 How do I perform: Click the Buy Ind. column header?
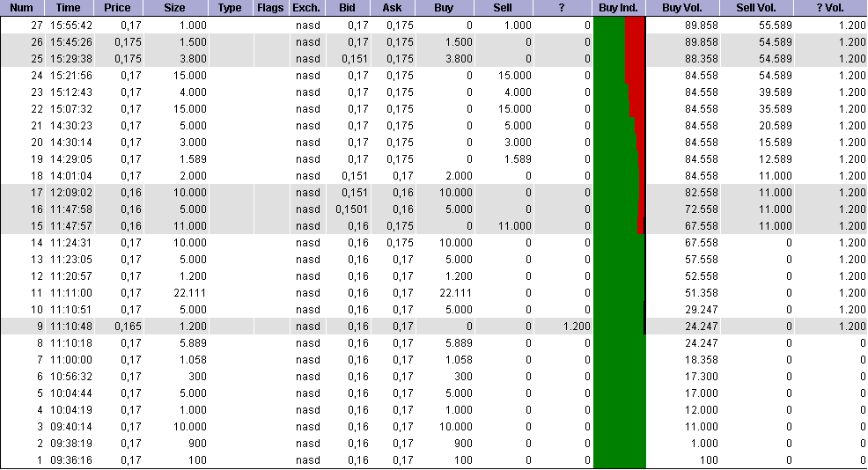pos(619,8)
